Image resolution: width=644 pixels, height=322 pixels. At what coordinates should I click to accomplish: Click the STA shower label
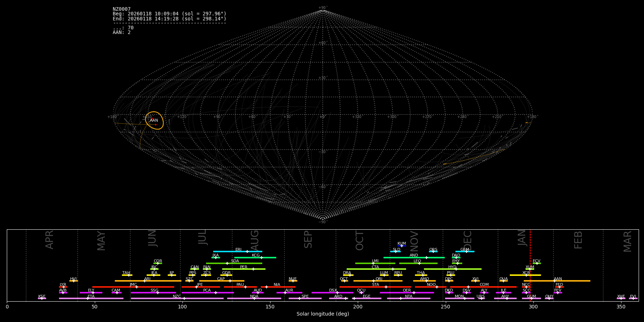pyautogui.click(x=375, y=285)
